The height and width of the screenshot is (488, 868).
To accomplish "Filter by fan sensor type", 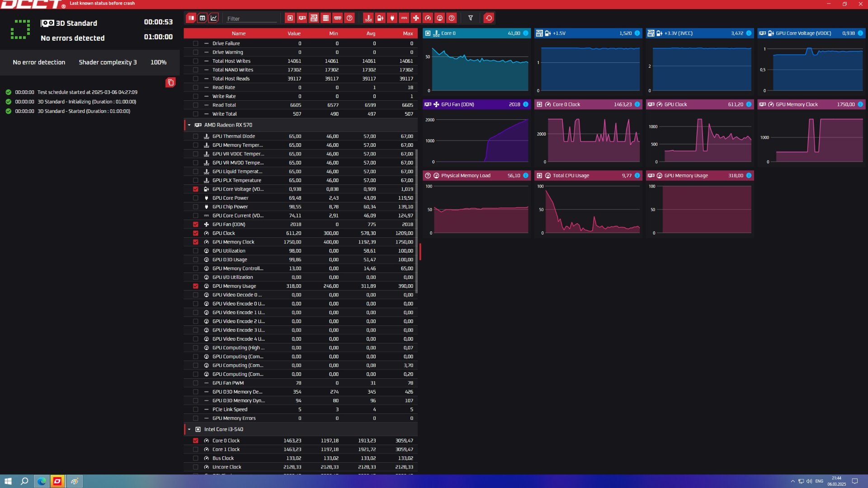I will [x=416, y=18].
